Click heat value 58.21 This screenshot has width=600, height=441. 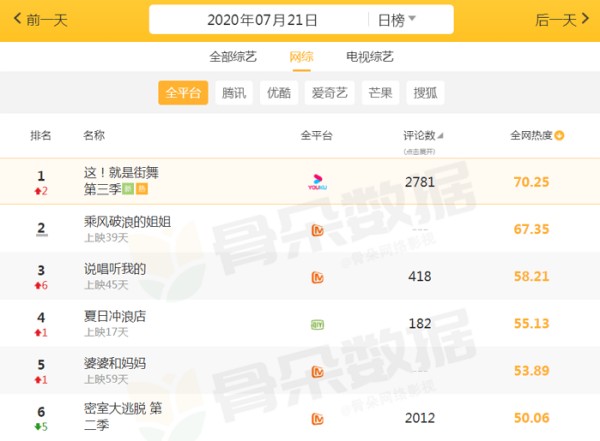pos(531,276)
